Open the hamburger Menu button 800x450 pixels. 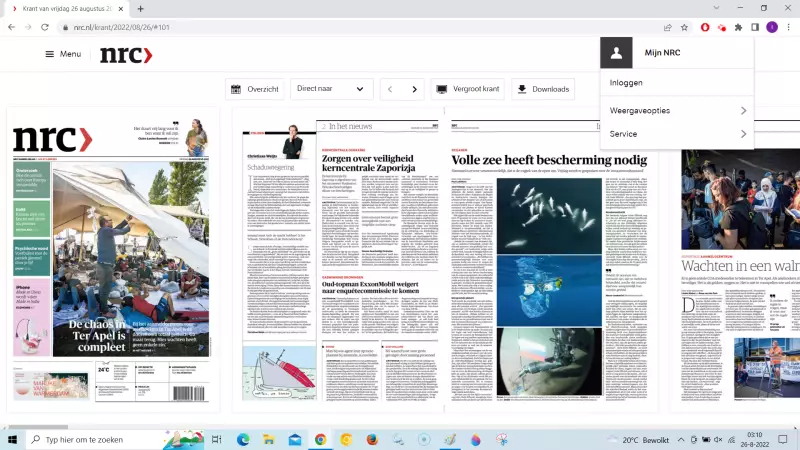pos(62,54)
